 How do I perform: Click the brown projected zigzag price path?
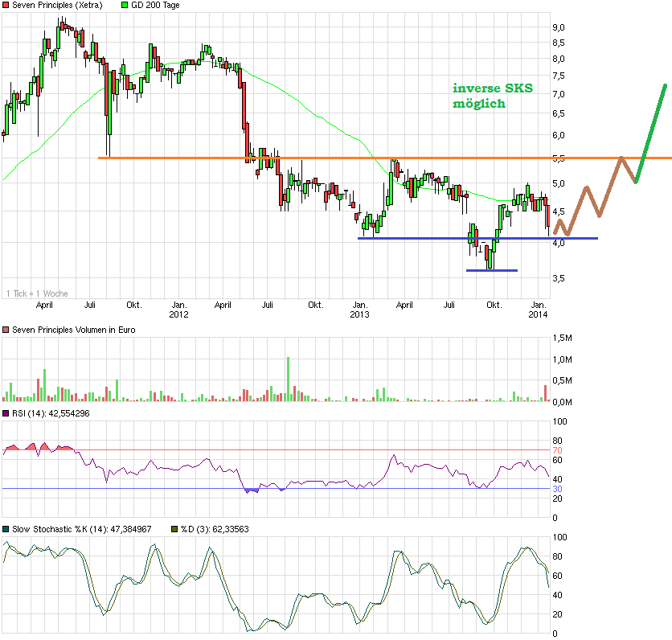pyautogui.click(x=595, y=196)
